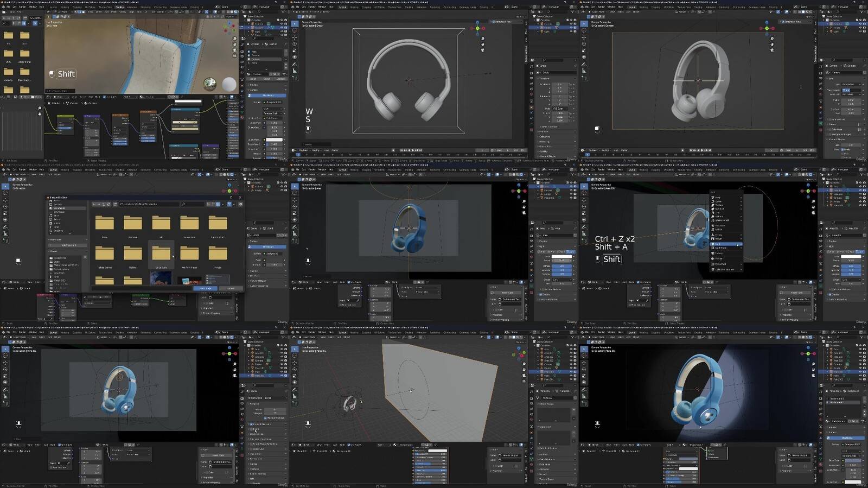
Task: Open the XYZ Euler rotation mode dropdown
Action: coord(559,109)
